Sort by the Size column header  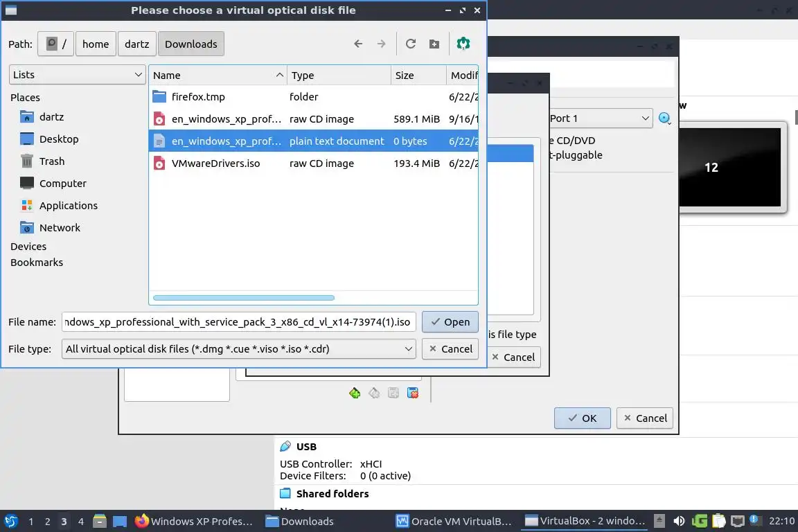419,76
